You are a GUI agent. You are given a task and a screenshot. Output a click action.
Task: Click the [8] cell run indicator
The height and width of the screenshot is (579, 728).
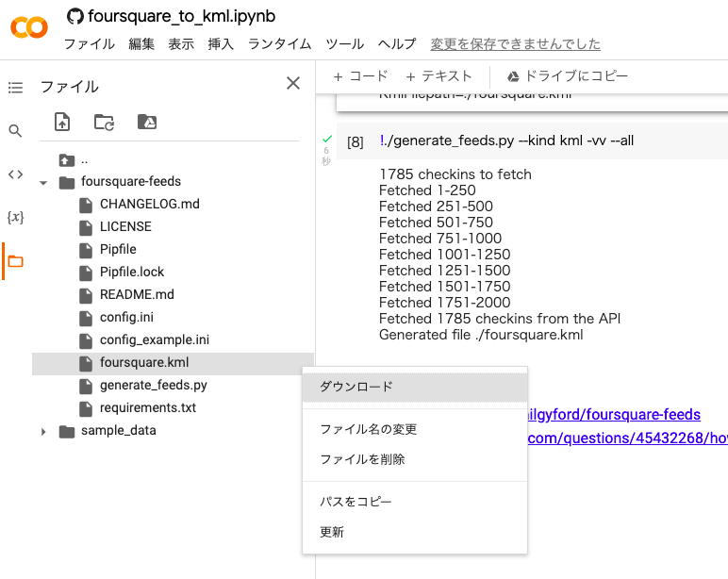coord(356,141)
